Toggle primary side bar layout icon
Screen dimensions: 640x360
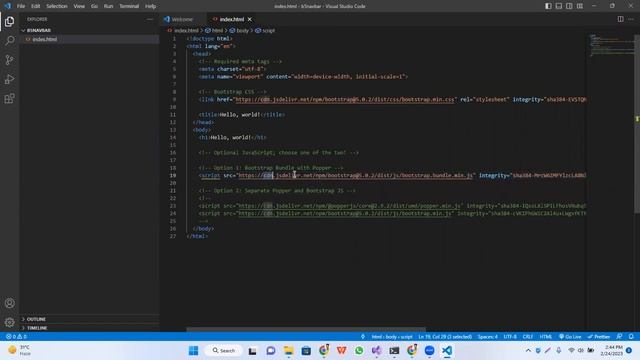[548, 6]
